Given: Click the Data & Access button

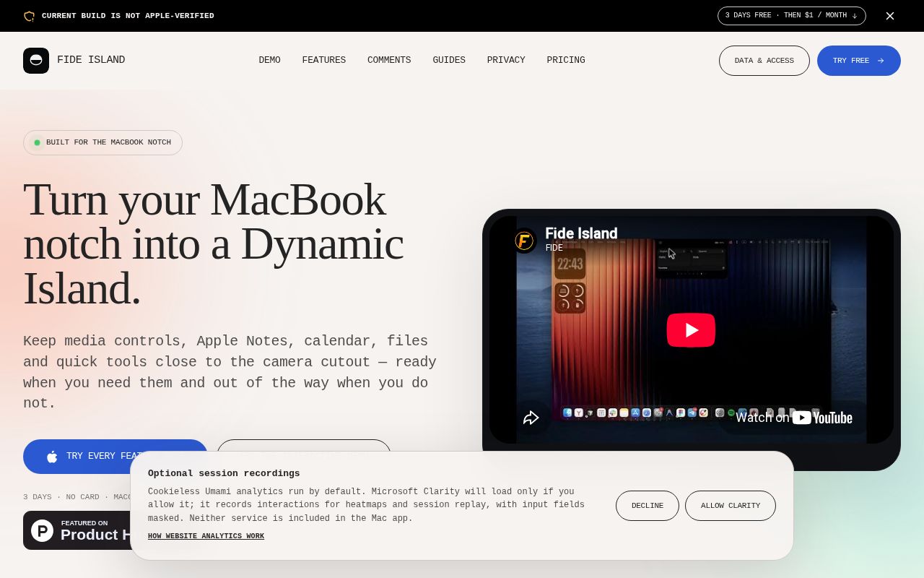Looking at the screenshot, I should click(764, 61).
